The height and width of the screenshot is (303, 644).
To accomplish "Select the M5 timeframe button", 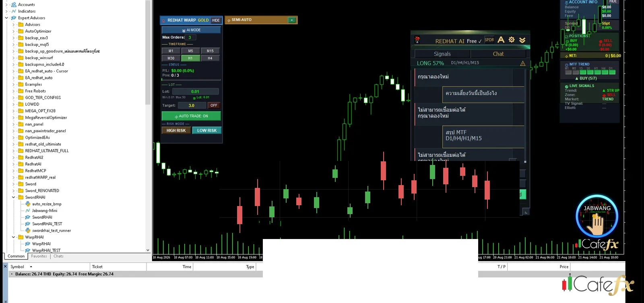I will (190, 51).
